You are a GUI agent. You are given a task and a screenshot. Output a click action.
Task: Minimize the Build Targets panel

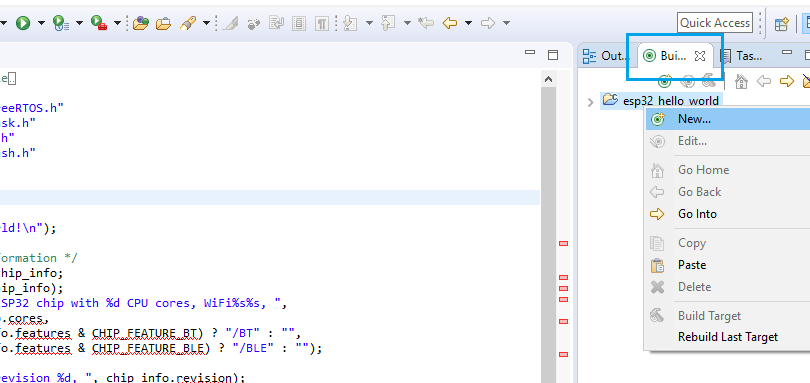787,53
